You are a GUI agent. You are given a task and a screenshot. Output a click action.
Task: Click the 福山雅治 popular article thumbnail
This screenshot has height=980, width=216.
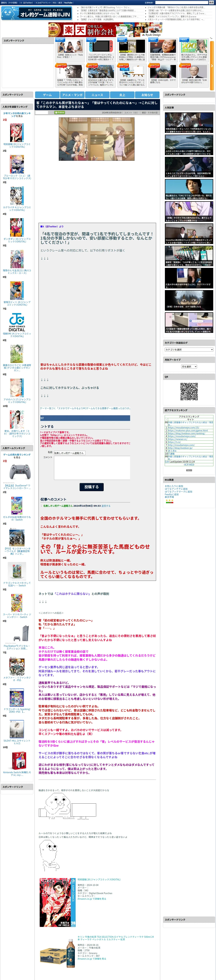189,189
